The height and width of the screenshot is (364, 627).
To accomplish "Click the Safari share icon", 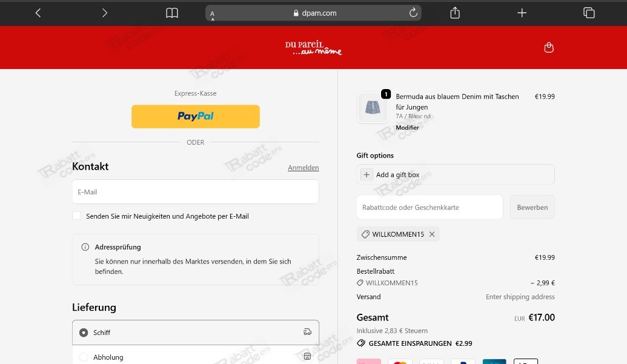I will [x=455, y=12].
